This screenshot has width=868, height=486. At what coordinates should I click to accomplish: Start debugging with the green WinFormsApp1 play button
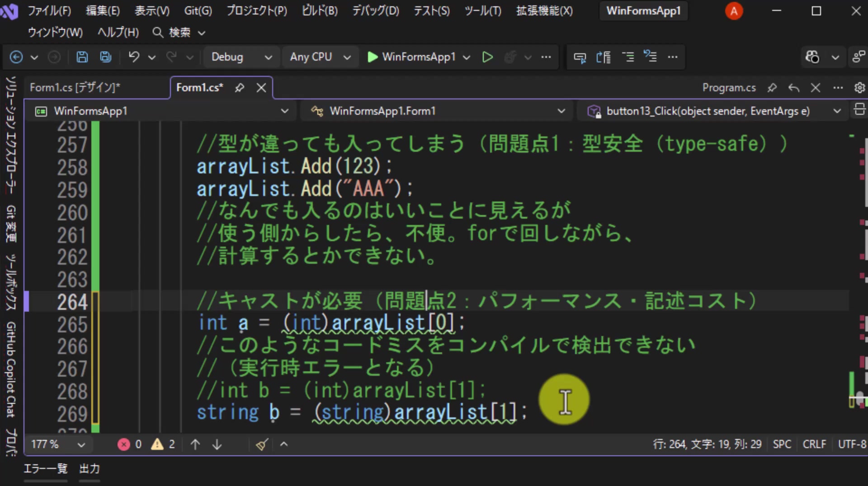412,57
